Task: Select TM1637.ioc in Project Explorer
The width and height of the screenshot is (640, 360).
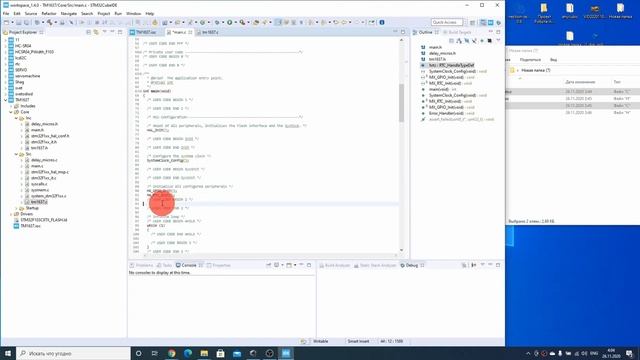Action: pos(31,226)
